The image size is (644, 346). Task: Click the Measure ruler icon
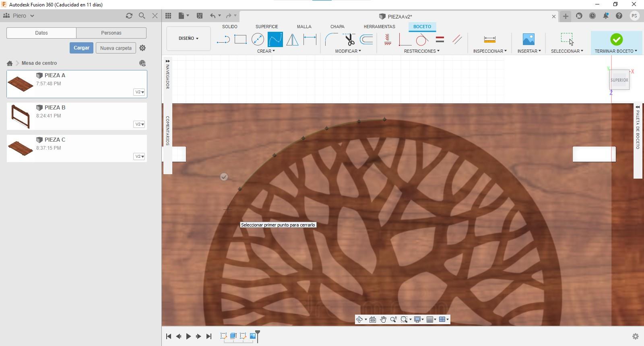[x=489, y=39]
